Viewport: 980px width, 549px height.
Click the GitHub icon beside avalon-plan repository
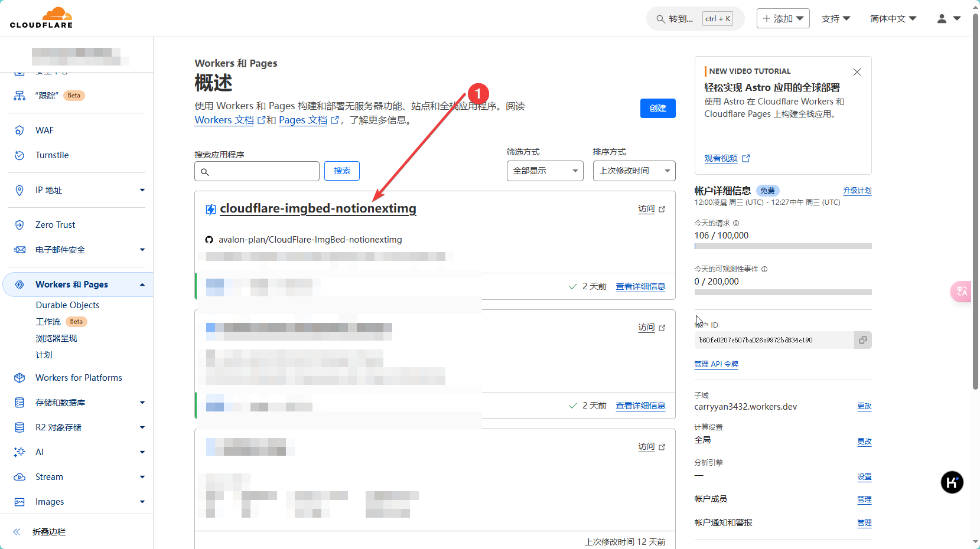tap(209, 240)
